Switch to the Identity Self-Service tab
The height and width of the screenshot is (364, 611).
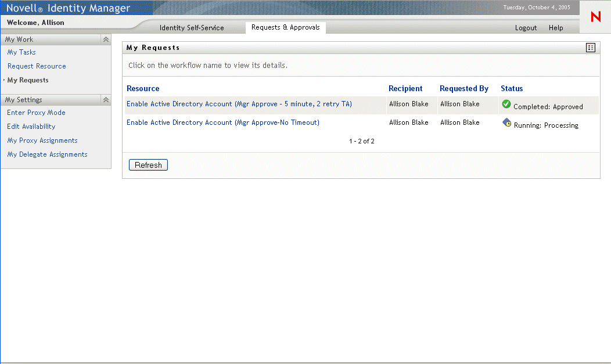[x=192, y=27]
